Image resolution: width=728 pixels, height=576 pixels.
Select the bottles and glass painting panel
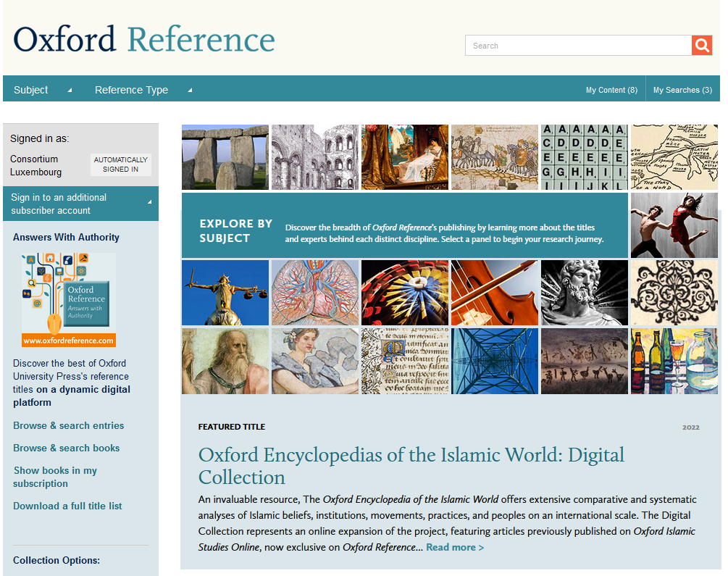[674, 361]
